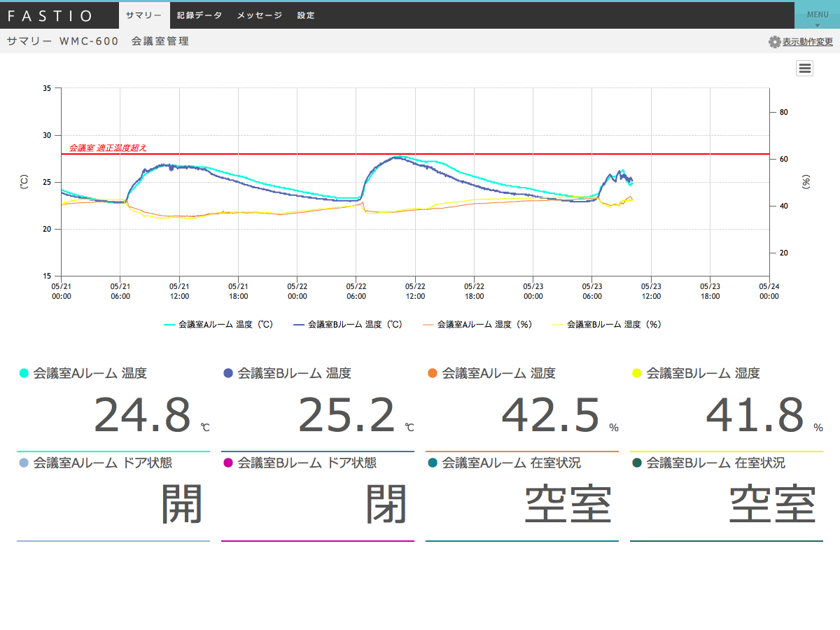Click the 会議室Bルーム 温度 card title
Viewport: 840px width, 630px height.
click(x=295, y=374)
